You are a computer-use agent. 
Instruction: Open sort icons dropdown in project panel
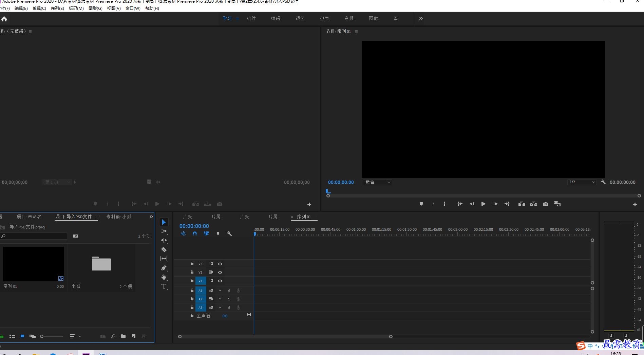coord(75,336)
